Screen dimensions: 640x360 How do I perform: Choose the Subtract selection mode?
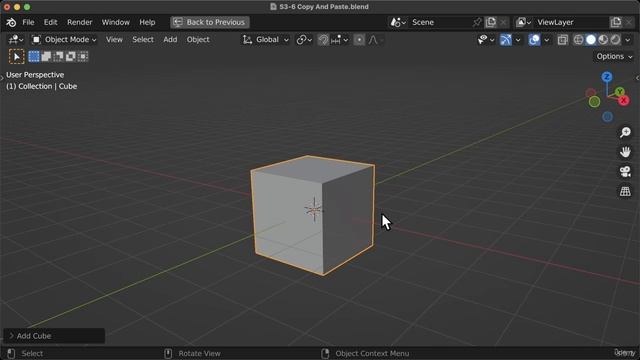[58, 56]
